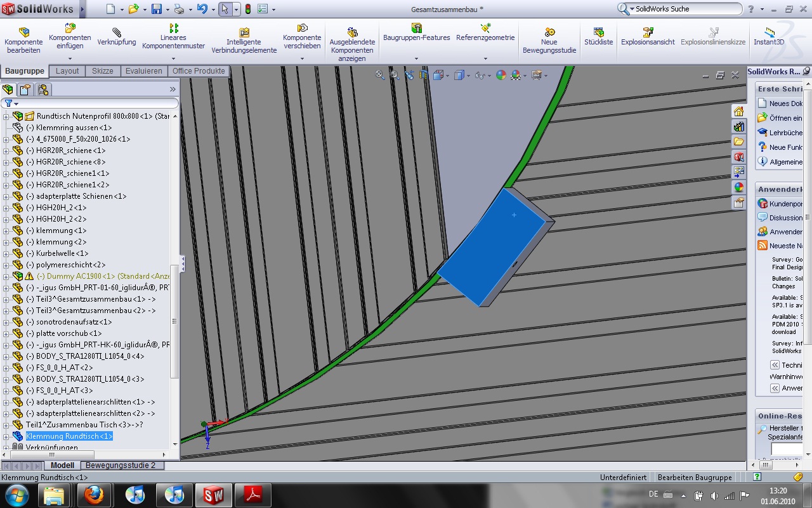The width and height of the screenshot is (812, 508).
Task: Switch to the Evaluieren tab
Action: (143, 71)
